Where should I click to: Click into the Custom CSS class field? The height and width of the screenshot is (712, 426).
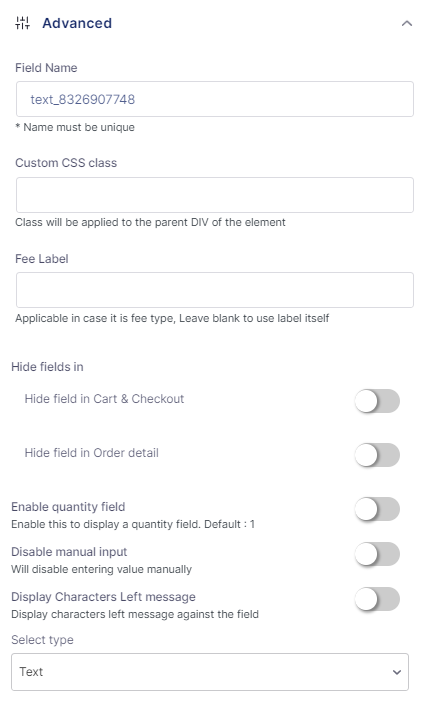point(215,195)
